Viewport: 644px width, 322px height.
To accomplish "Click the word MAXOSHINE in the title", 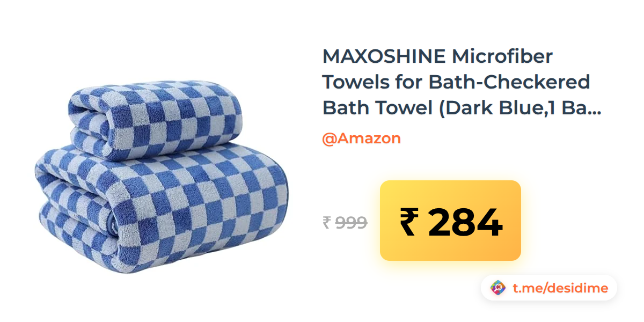I will pyautogui.click(x=384, y=56).
